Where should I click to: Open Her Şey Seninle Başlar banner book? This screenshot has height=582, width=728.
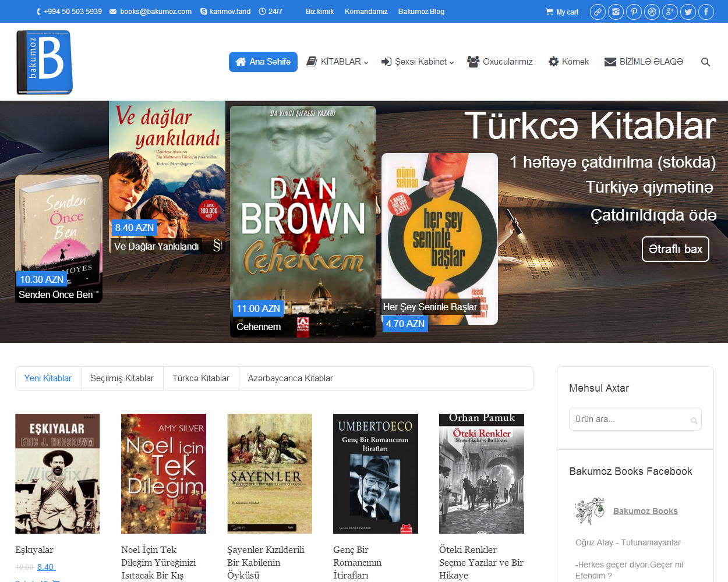[440, 239]
